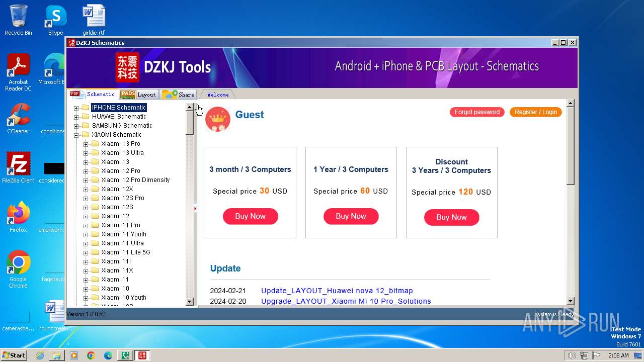The image size is (644, 362).
Task: Click Edge icon in taskbar
Action: coord(108,355)
